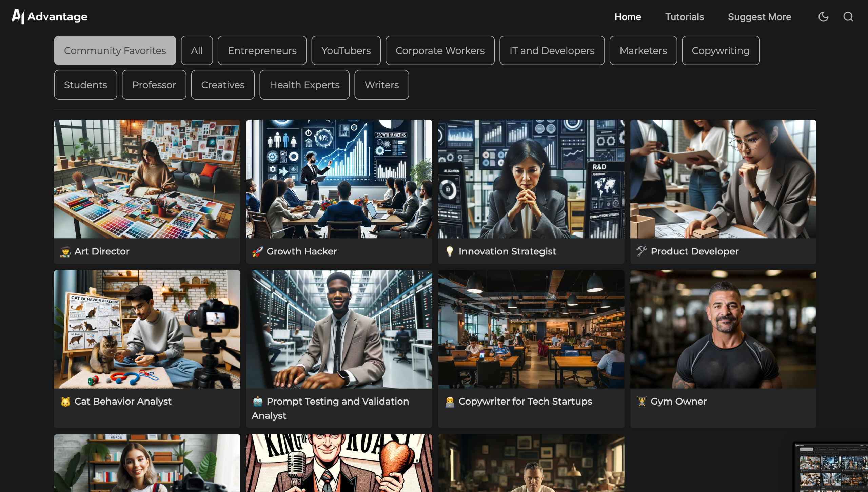Click the Product Developer tools icon
The height and width of the screenshot is (492, 868).
(x=642, y=251)
